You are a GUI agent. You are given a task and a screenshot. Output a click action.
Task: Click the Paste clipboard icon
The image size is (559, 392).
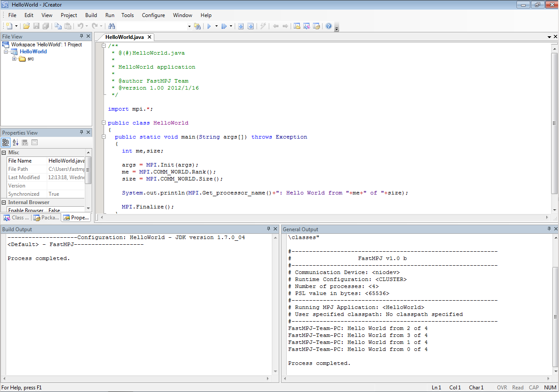pos(67,26)
